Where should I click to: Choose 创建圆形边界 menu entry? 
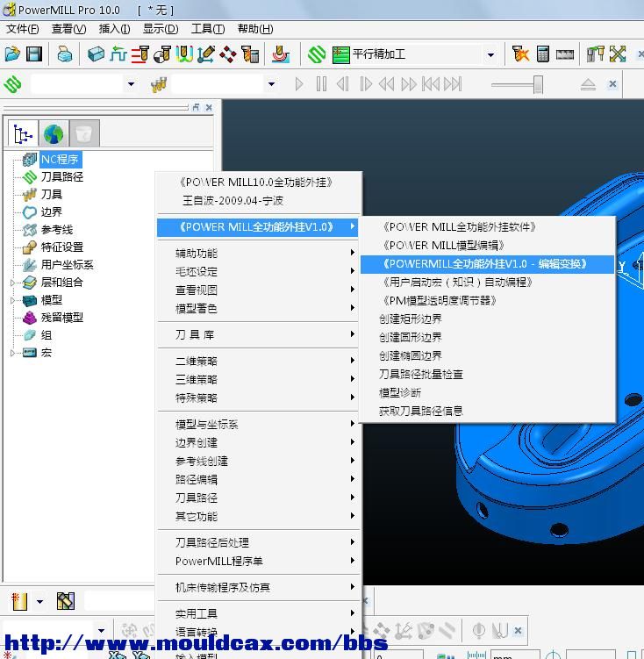pyautogui.click(x=488, y=338)
